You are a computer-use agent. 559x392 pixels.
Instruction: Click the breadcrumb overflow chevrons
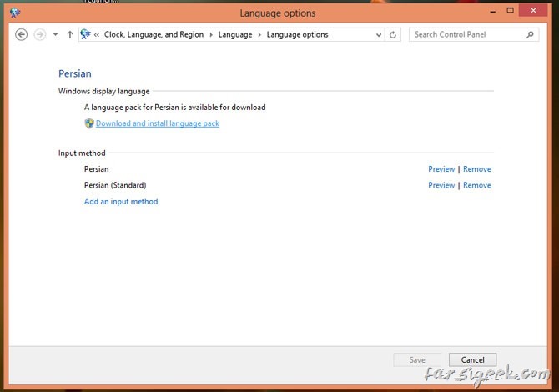pyautogui.click(x=97, y=34)
